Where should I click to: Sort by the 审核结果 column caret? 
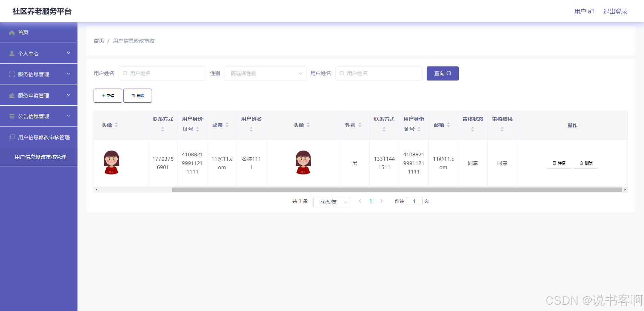click(502, 129)
